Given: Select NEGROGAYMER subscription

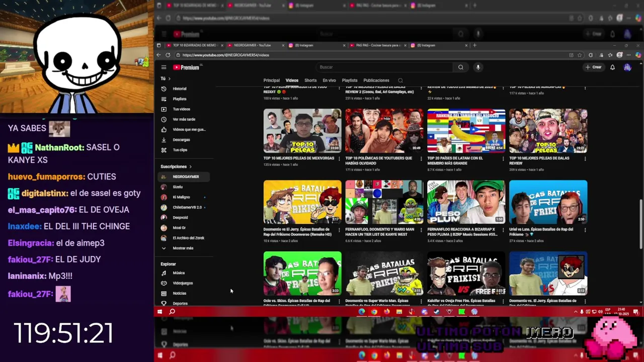Looking at the screenshot, I should pyautogui.click(x=184, y=177).
